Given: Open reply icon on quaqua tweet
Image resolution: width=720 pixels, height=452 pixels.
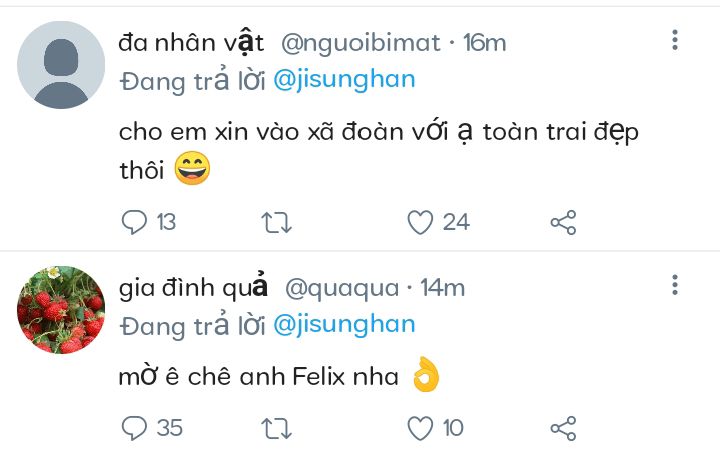Looking at the screenshot, I should (134, 428).
